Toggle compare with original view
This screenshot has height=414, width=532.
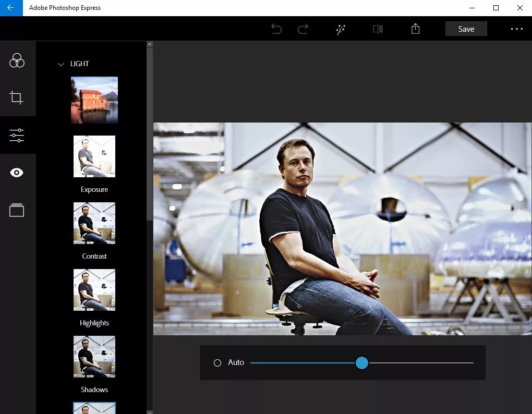point(378,29)
